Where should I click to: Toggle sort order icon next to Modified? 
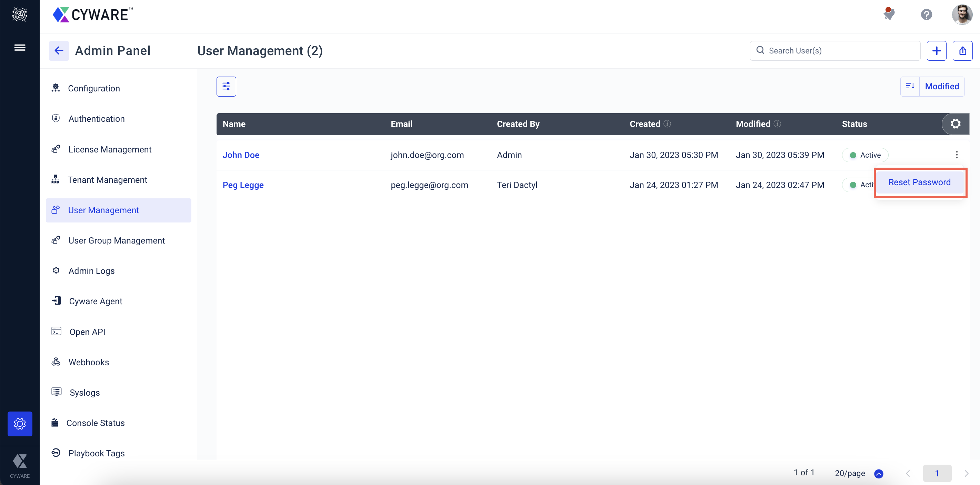click(x=910, y=87)
